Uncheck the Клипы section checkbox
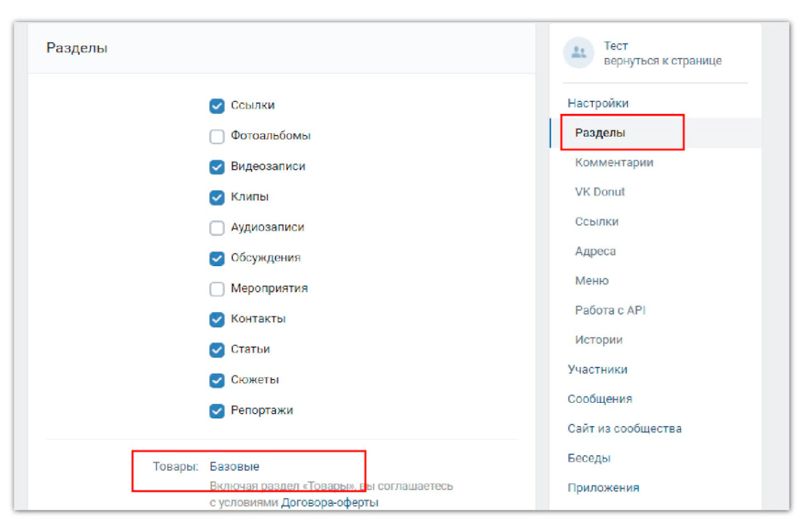The width and height of the screenshot is (804, 532). click(x=217, y=197)
